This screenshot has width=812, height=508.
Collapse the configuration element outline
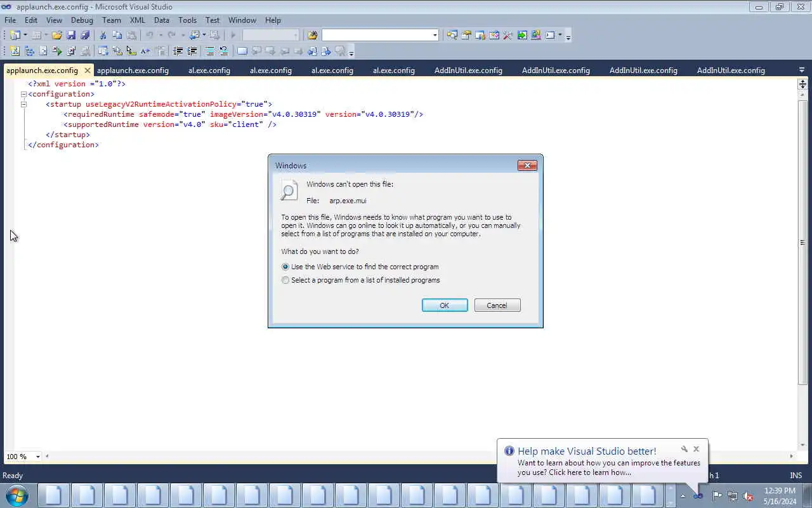23,94
